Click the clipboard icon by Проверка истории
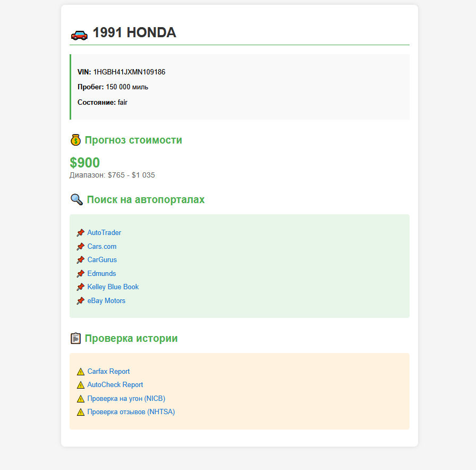Viewport: 476px width, 470px height. (x=75, y=339)
